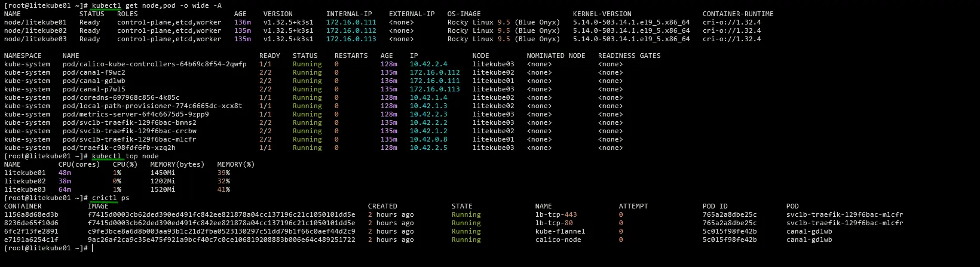
Task: Click pod/canal-p7wl5 in the pod list
Action: coord(94,89)
